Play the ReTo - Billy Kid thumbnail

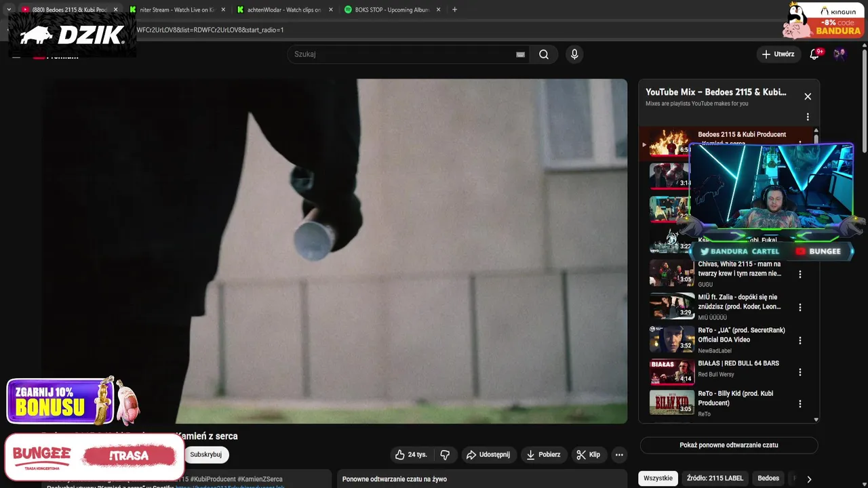click(672, 403)
